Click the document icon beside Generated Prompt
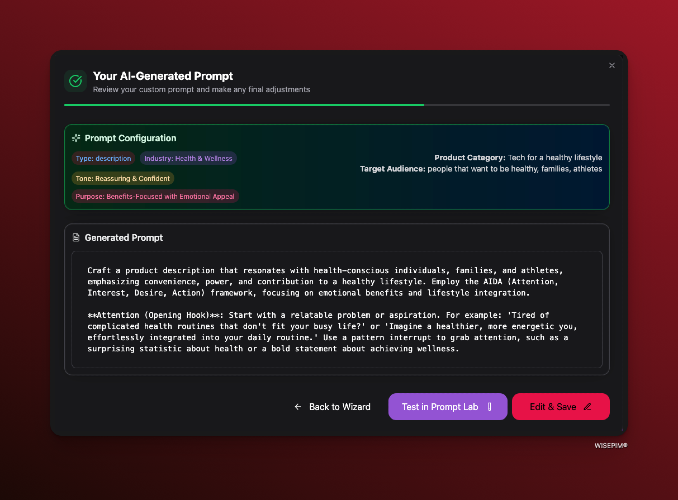 coord(76,237)
